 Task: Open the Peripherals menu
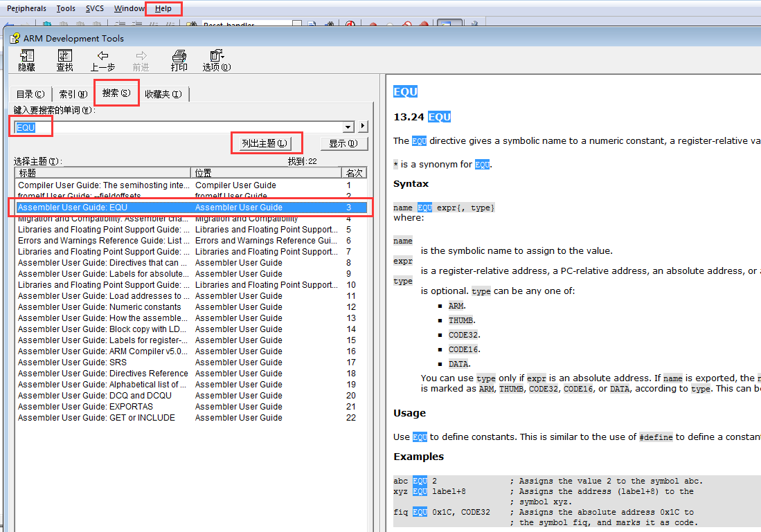click(x=26, y=9)
